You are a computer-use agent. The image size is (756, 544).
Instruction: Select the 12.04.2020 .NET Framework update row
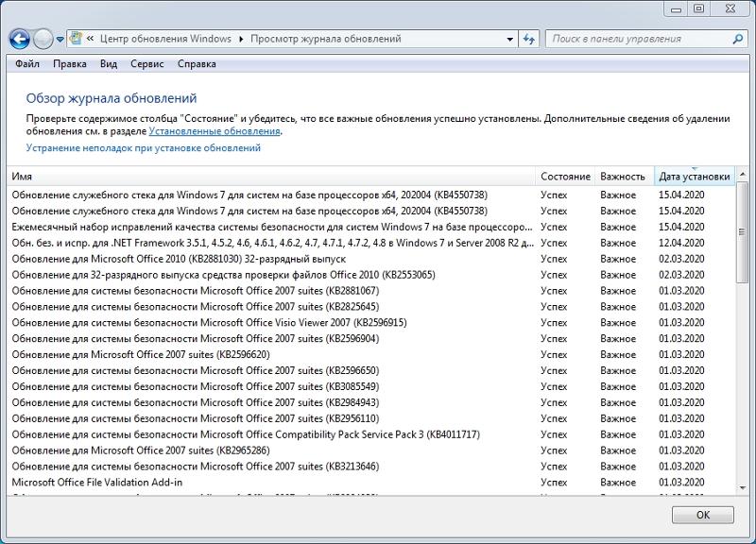click(x=370, y=243)
